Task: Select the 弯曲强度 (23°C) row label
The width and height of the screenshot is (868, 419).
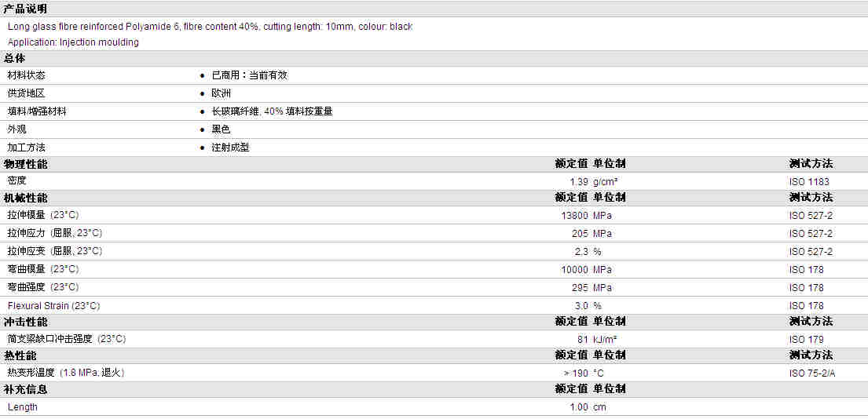Action: click(x=43, y=287)
